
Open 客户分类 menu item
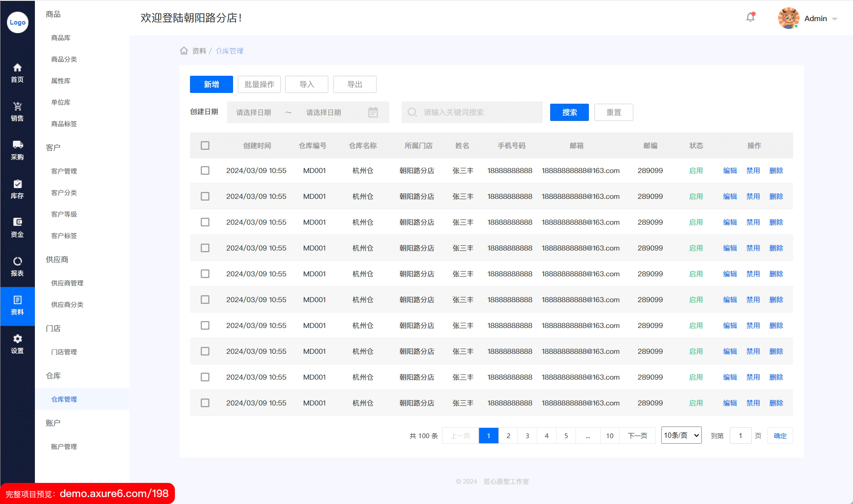[64, 193]
